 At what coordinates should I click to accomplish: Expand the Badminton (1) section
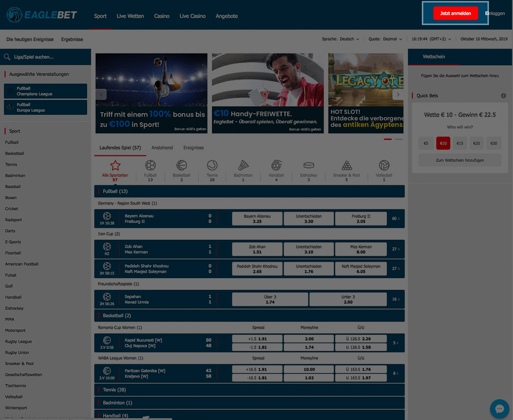pyautogui.click(x=249, y=402)
